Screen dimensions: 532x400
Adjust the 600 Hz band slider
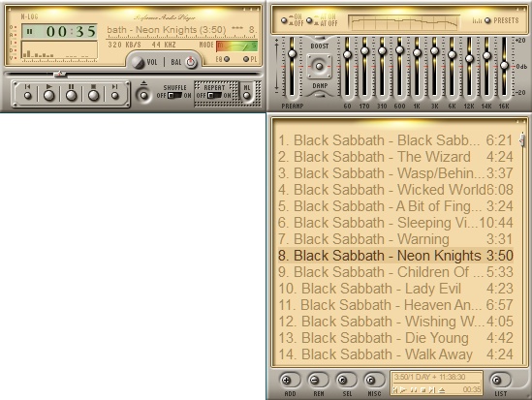click(399, 67)
